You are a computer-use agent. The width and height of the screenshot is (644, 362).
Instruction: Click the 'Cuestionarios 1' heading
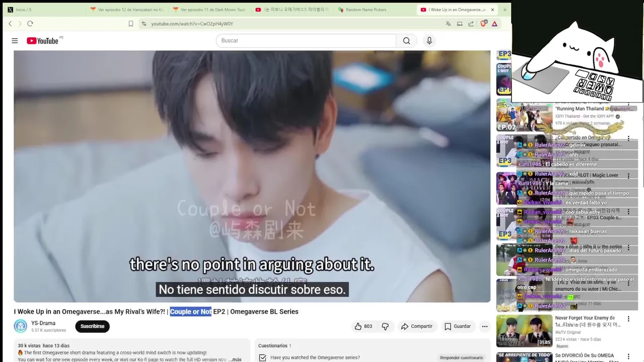point(275,346)
